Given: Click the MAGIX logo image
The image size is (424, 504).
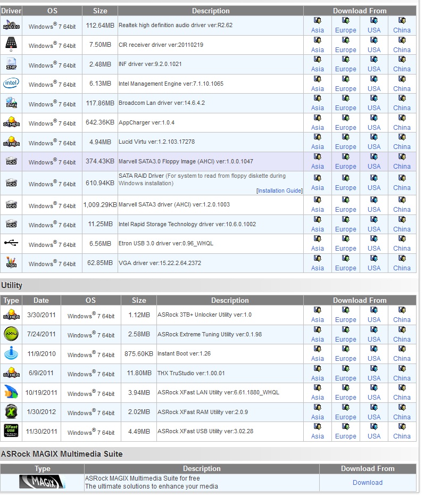Looking at the screenshot, I should [x=42, y=482].
